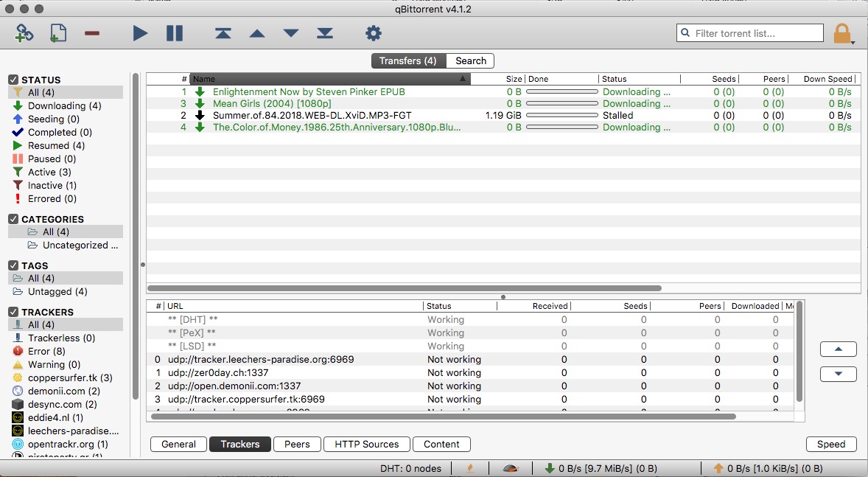868x477 pixels.
Task: Select the udp://open.demonii.com:1337 tracker row
Action: click(x=471, y=386)
